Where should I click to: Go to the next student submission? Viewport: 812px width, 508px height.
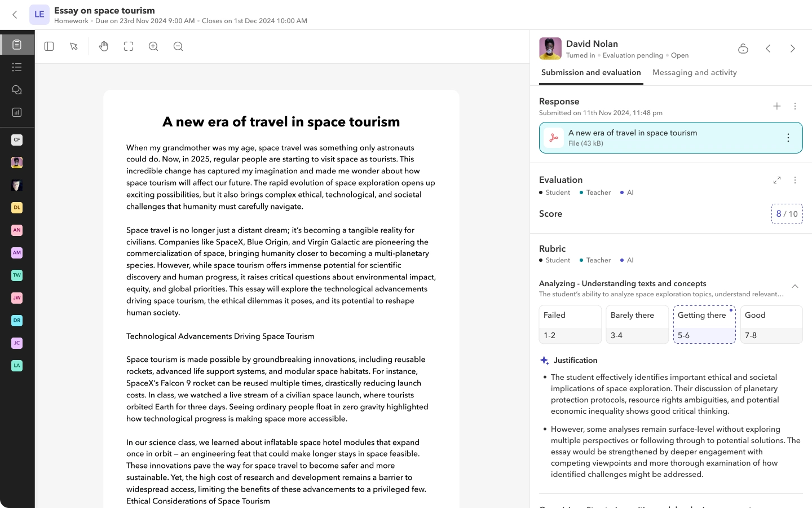click(792, 49)
